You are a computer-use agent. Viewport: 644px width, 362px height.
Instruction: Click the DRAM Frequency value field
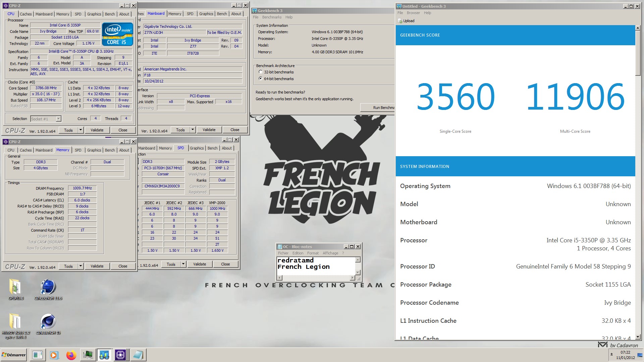(82, 188)
